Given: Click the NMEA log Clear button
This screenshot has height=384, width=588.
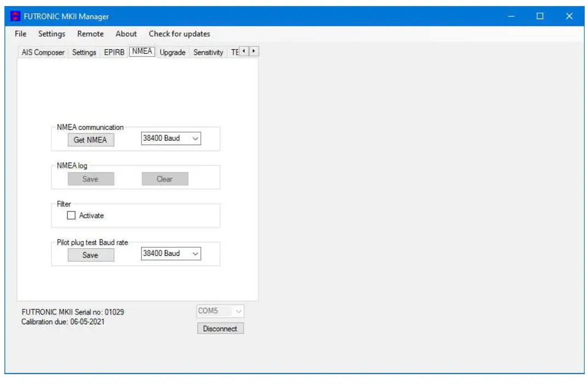Looking at the screenshot, I should click(x=165, y=179).
